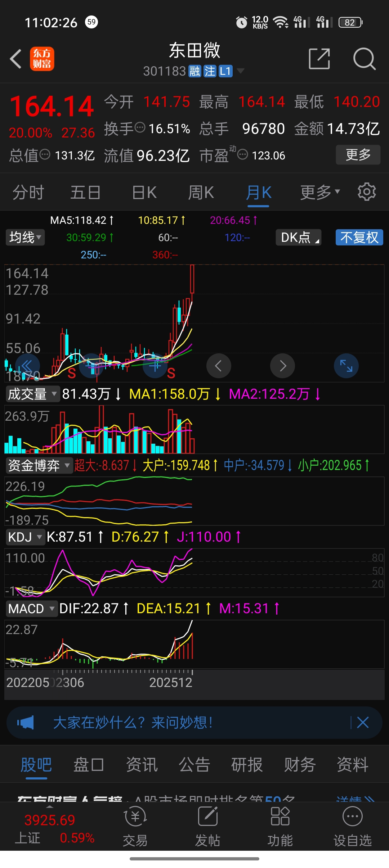Tap info icon next to 换手
Viewport: 389px width, 868px height.
[140, 127]
